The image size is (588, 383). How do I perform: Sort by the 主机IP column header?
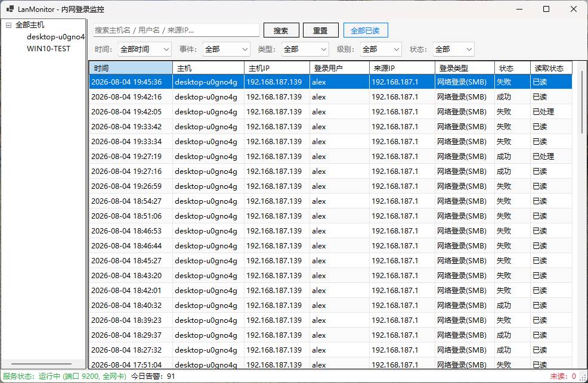pyautogui.click(x=277, y=68)
